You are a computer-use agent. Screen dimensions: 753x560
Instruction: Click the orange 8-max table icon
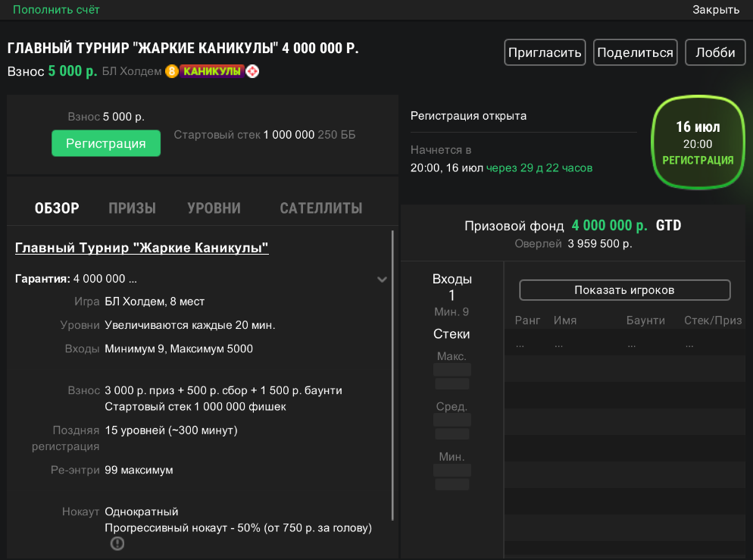click(172, 72)
